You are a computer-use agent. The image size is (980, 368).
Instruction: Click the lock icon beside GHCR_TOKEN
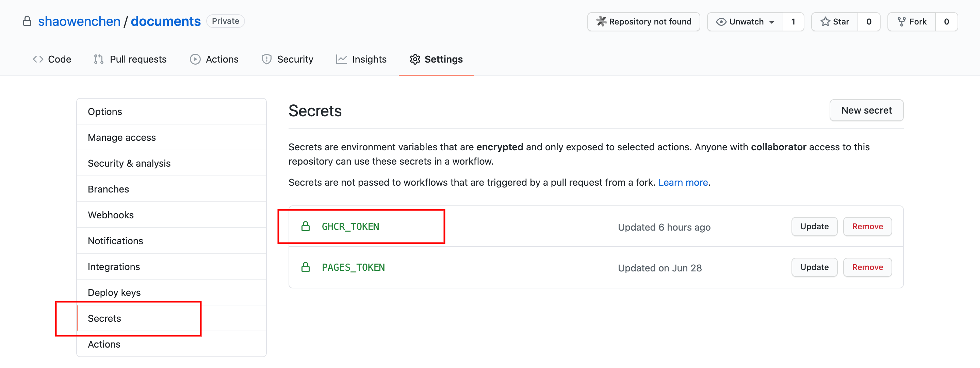[x=306, y=227]
